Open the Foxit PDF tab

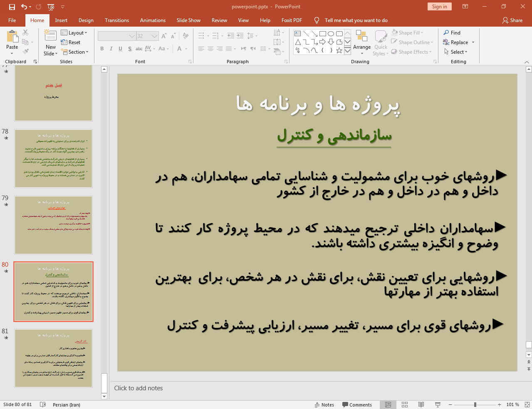292,20
